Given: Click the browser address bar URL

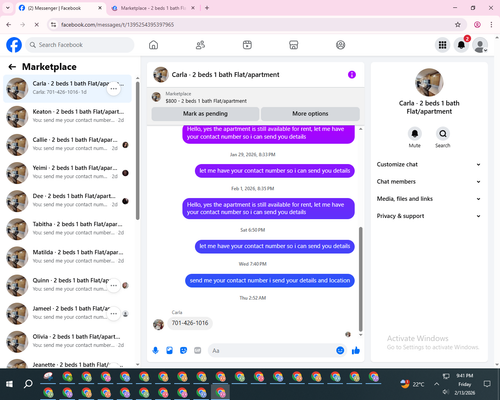Looking at the screenshot, I should pos(117,25).
